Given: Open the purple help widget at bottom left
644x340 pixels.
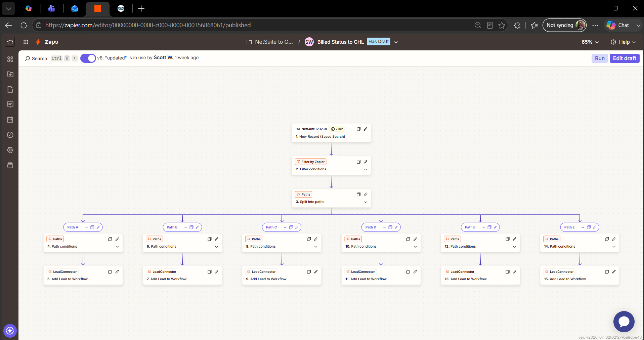Looking at the screenshot, I should pos(10,331).
